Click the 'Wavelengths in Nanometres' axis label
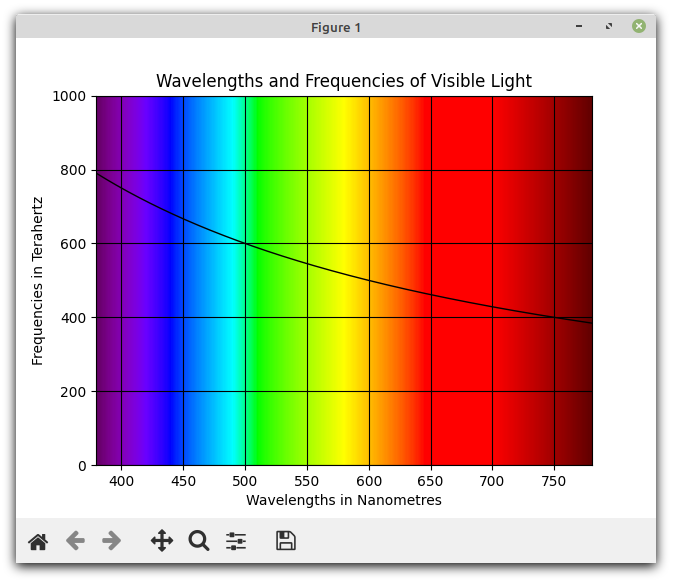The width and height of the screenshot is (673, 584). tap(344, 500)
